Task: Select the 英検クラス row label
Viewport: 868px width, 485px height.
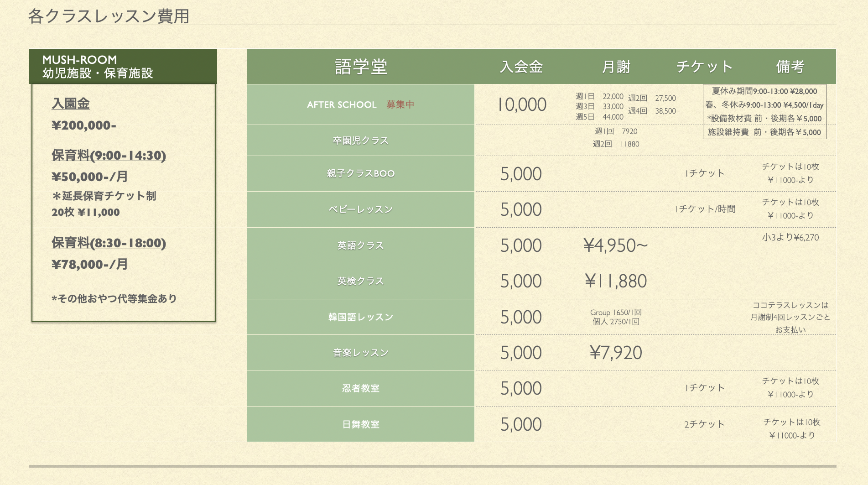Action: tap(361, 281)
